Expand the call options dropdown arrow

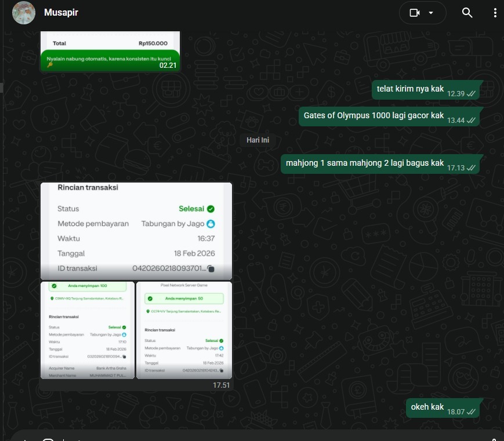(x=431, y=13)
